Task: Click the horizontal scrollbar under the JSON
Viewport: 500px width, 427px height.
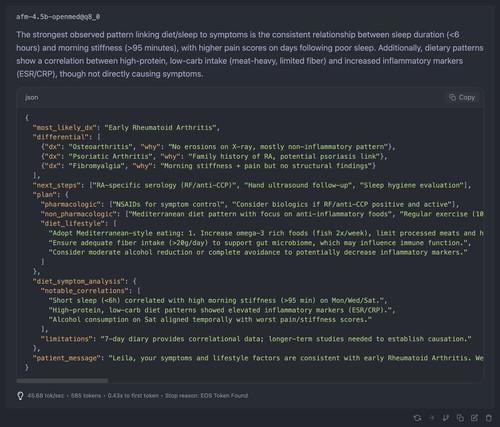Action: 62,380
